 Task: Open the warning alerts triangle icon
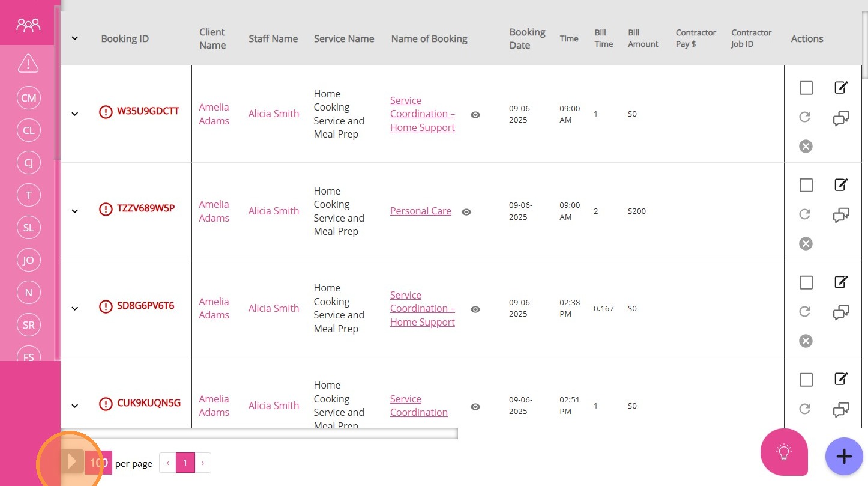point(28,63)
